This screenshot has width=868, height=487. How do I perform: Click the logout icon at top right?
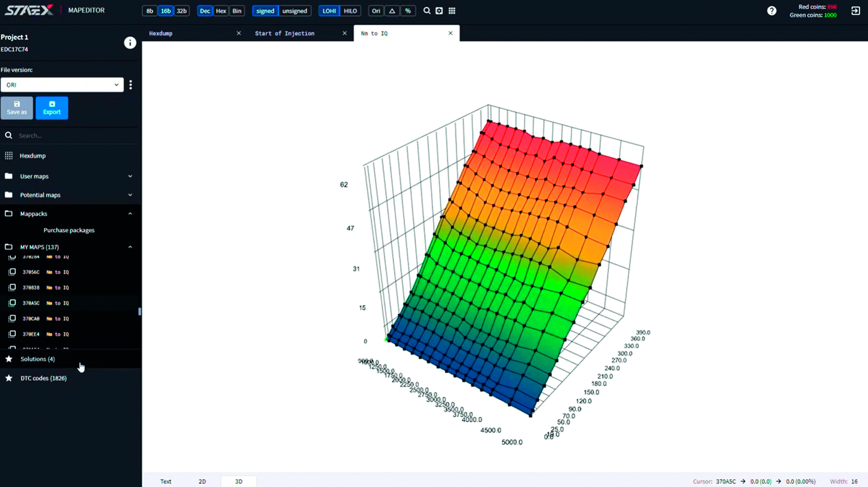(855, 11)
